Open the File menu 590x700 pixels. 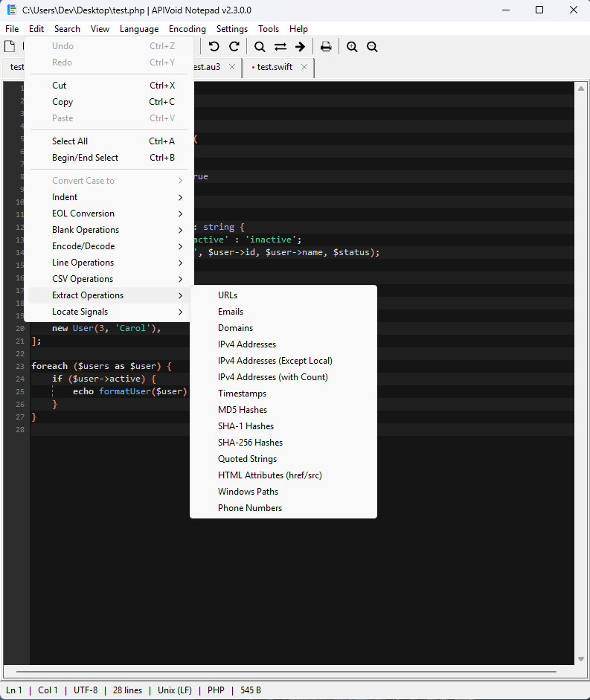[x=12, y=28]
